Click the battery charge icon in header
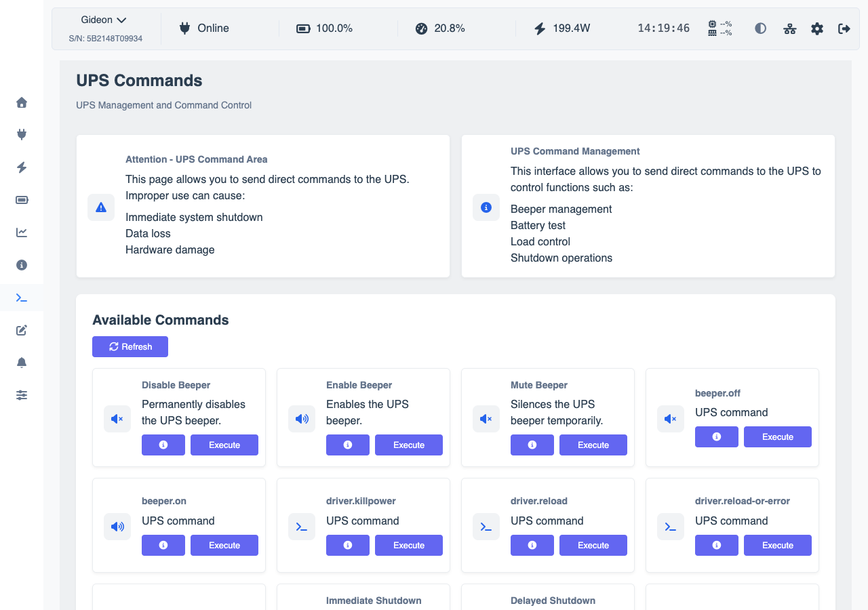The width and height of the screenshot is (868, 610). tap(303, 28)
